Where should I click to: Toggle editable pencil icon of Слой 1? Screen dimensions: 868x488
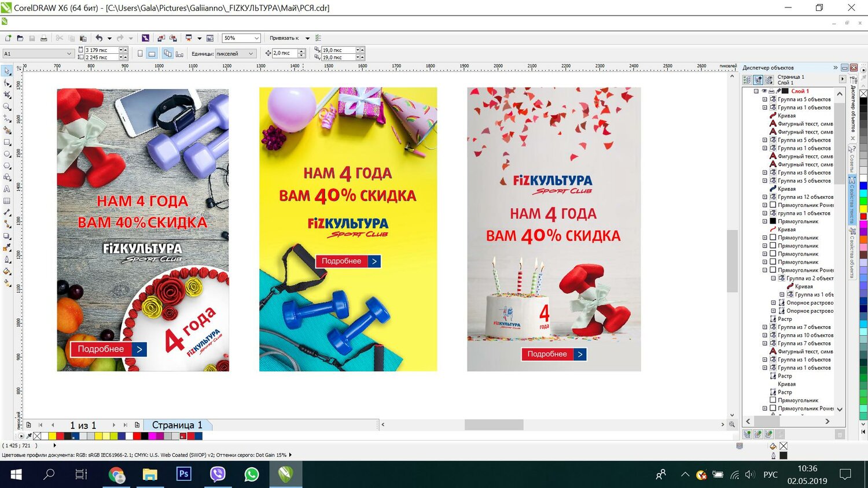779,91
